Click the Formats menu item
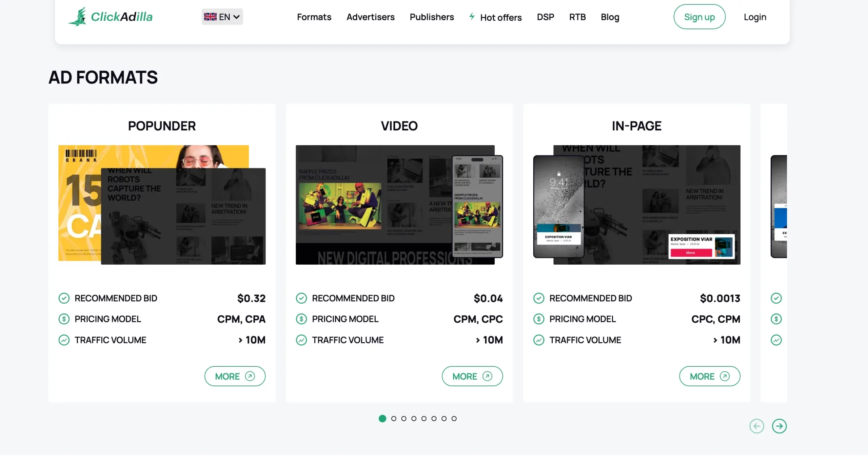 pos(313,17)
